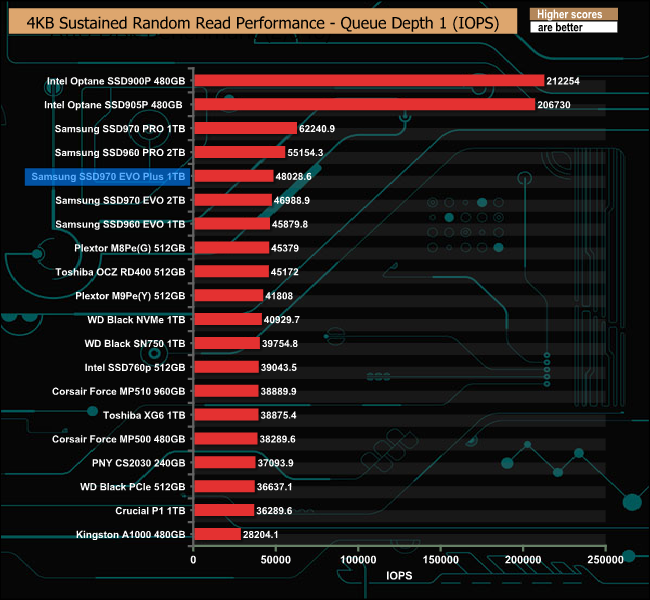650x600 pixels.
Task: Select the Toshiba XG6 1TB label
Action: tap(144, 415)
